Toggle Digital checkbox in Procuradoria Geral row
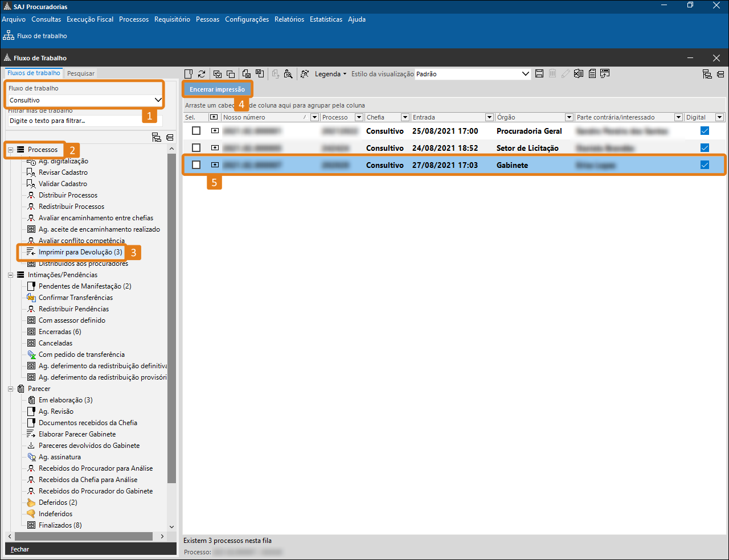729x560 pixels. coord(705,131)
